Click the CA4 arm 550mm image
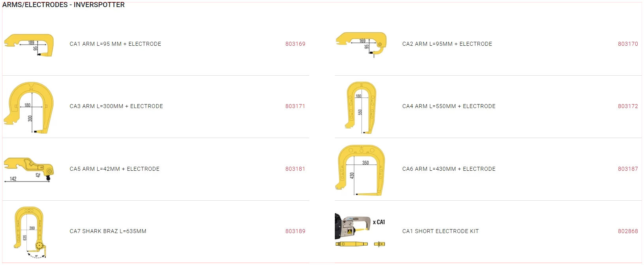 point(361,107)
